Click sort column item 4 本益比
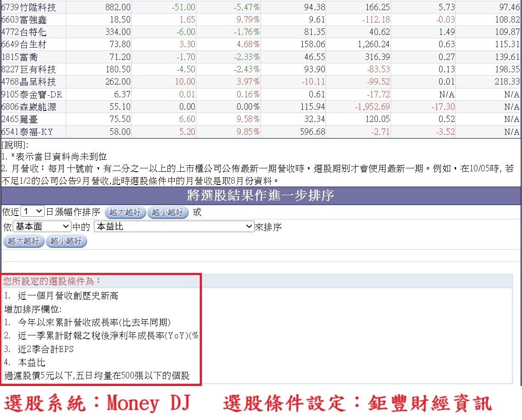This screenshot has width=522, height=420. coord(31,363)
